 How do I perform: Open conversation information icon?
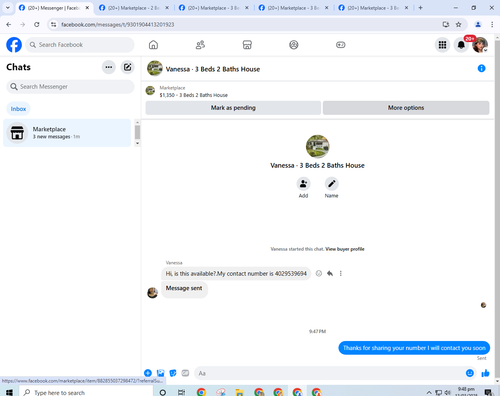(x=481, y=68)
